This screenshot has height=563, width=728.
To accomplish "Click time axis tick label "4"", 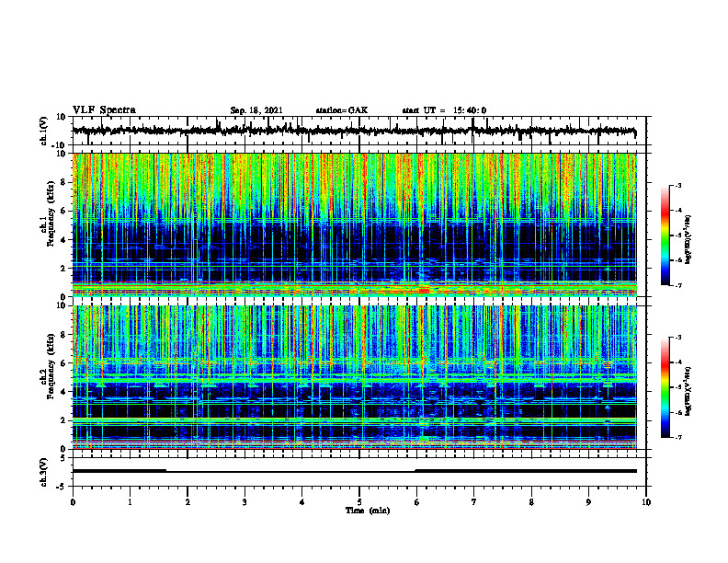I will click(x=302, y=502).
